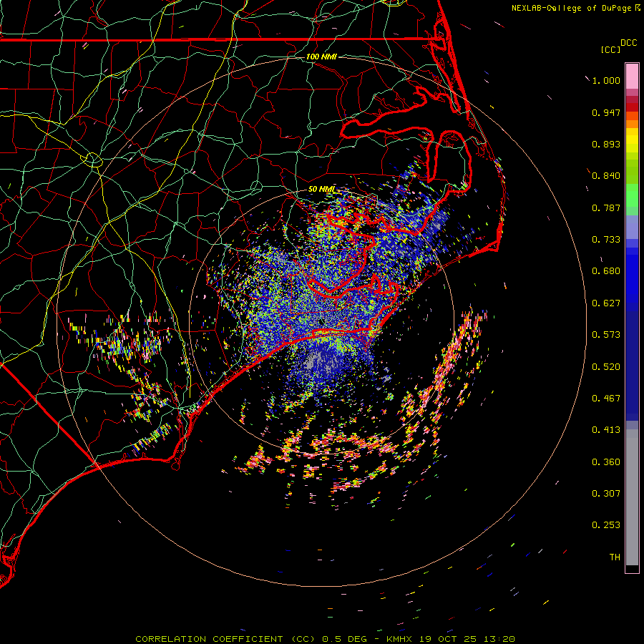Click the 0.307 legend value

click(606, 494)
